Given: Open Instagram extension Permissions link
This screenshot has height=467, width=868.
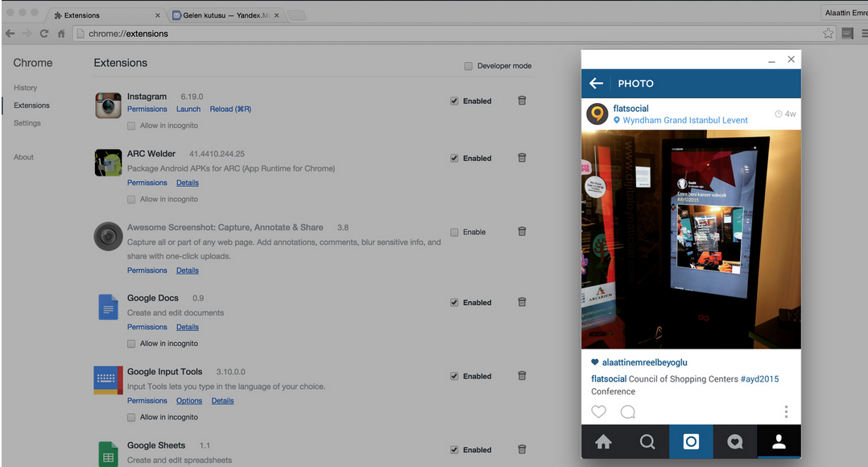Looking at the screenshot, I should point(147,109).
